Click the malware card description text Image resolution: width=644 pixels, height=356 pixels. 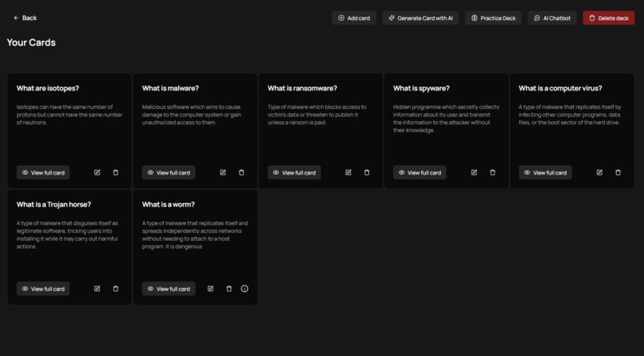coord(192,114)
